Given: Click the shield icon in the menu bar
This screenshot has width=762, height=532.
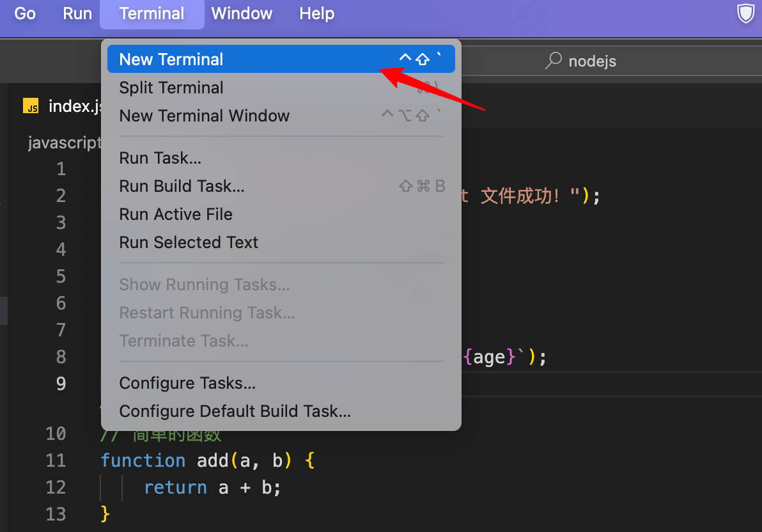Looking at the screenshot, I should tap(745, 13).
